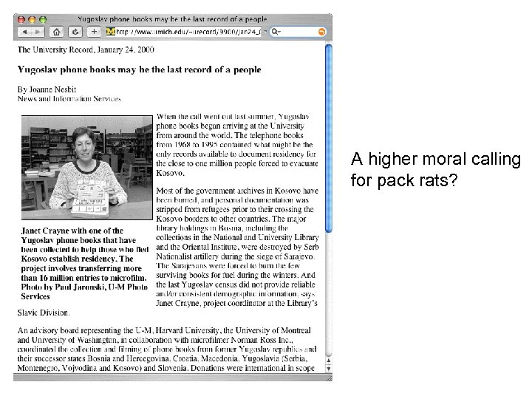
Task: Close window with red traffic-light button
Action: (x=21, y=20)
